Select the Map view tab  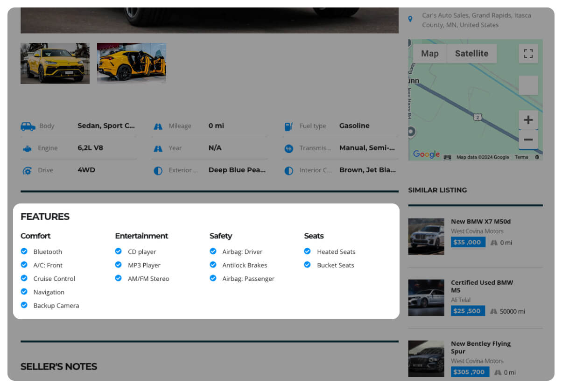coord(429,54)
